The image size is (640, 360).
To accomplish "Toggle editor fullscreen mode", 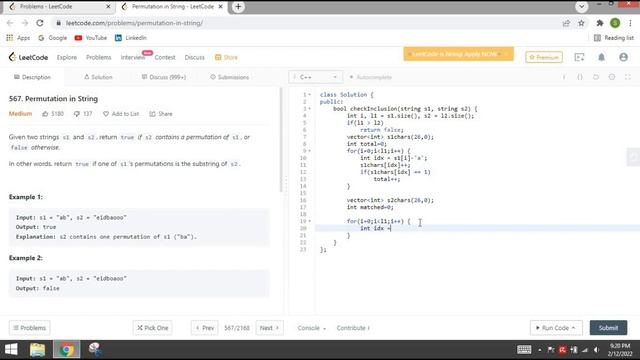I will [628, 77].
